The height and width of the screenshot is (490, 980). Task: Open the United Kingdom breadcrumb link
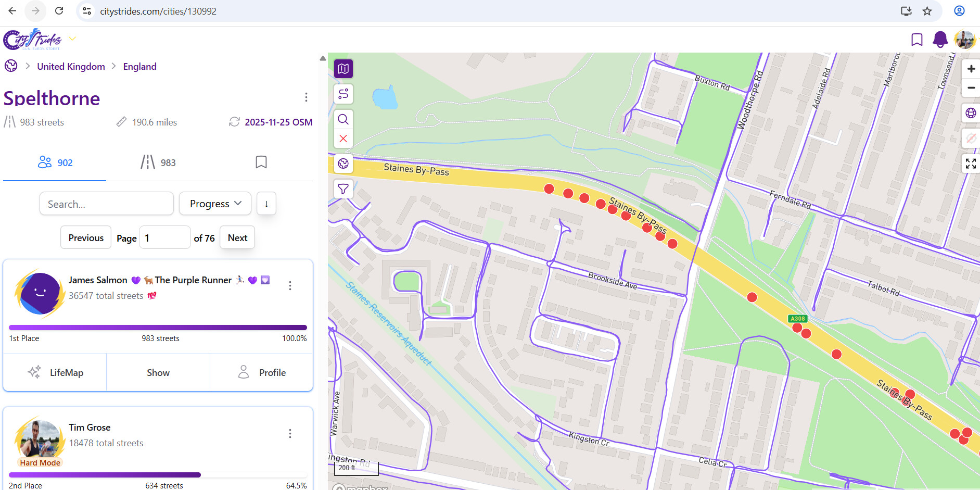click(71, 67)
